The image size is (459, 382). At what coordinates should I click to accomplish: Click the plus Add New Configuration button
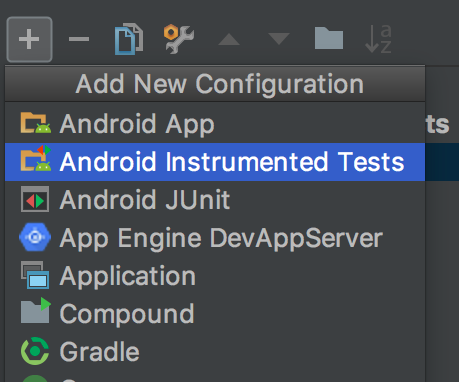(29, 39)
